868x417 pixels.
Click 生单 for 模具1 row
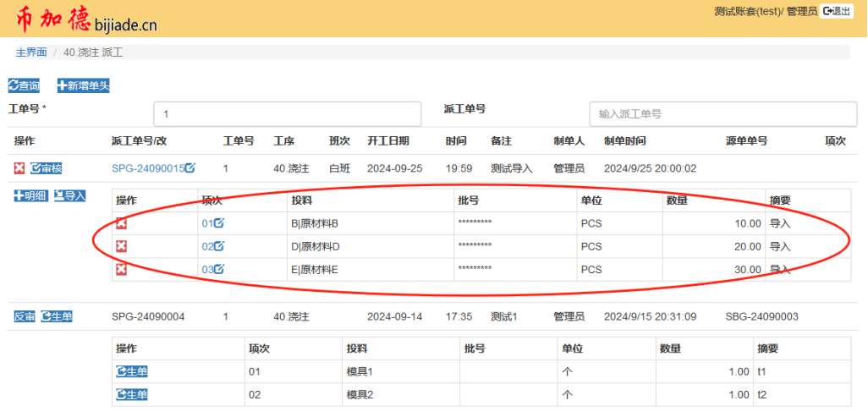point(131,371)
